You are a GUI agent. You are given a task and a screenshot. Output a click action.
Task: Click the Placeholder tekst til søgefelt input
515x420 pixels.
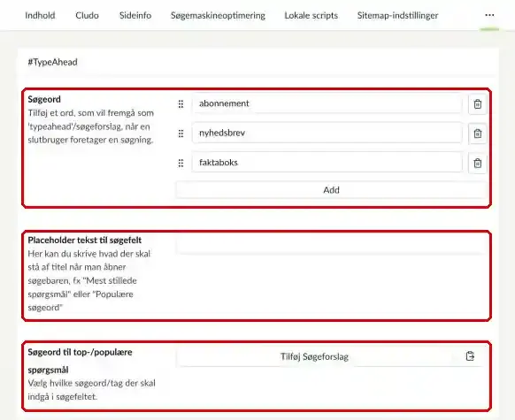click(x=331, y=244)
